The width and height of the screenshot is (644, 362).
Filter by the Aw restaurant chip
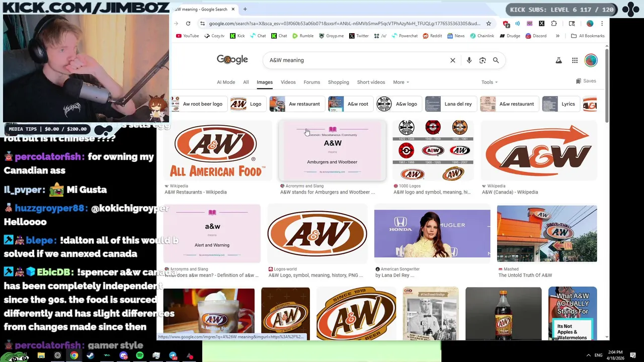297,104
